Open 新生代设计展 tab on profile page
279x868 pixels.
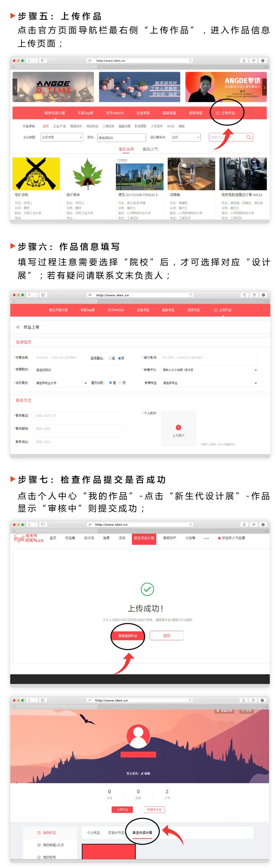[142, 833]
